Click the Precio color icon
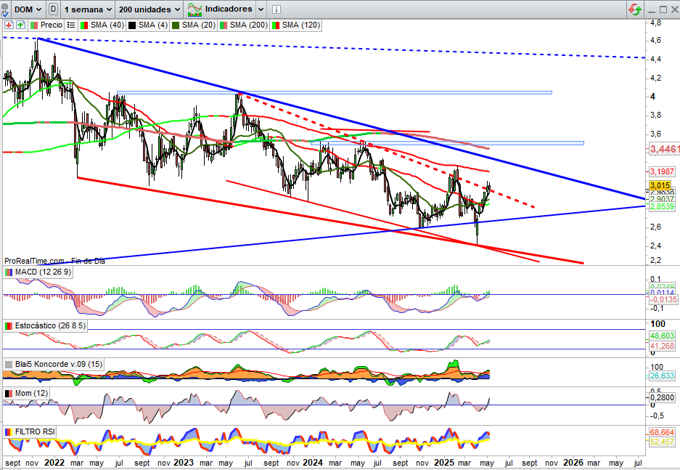Screen dimensions: 680x470 [33, 25]
